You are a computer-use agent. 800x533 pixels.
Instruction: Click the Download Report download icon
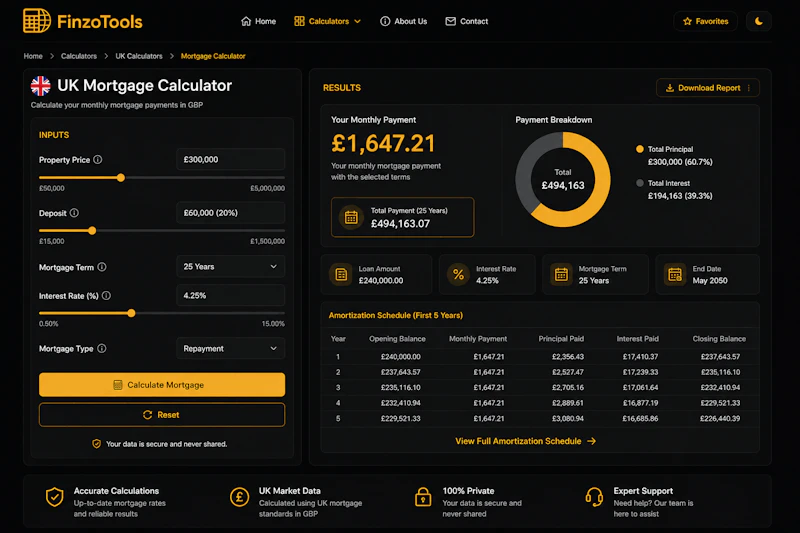(670, 88)
